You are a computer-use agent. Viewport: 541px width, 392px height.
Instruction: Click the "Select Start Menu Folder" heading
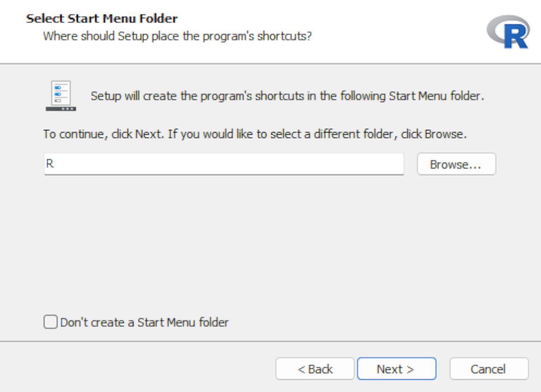pos(102,19)
